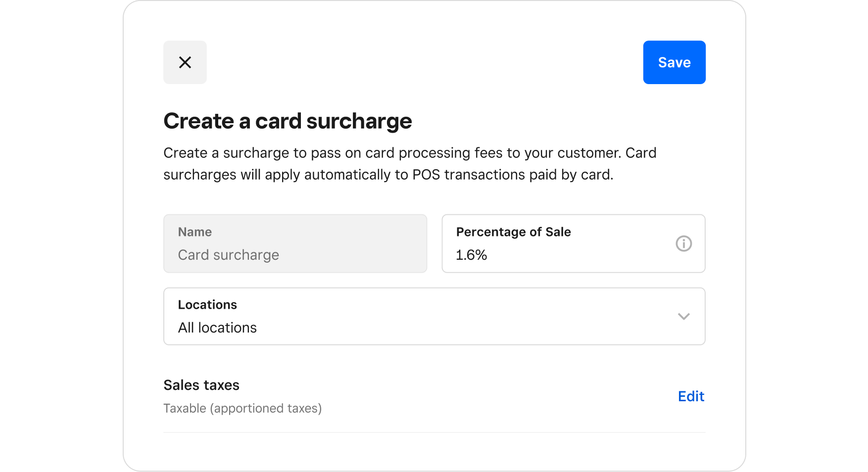Click the Name field label
868x472 pixels.
click(195, 232)
